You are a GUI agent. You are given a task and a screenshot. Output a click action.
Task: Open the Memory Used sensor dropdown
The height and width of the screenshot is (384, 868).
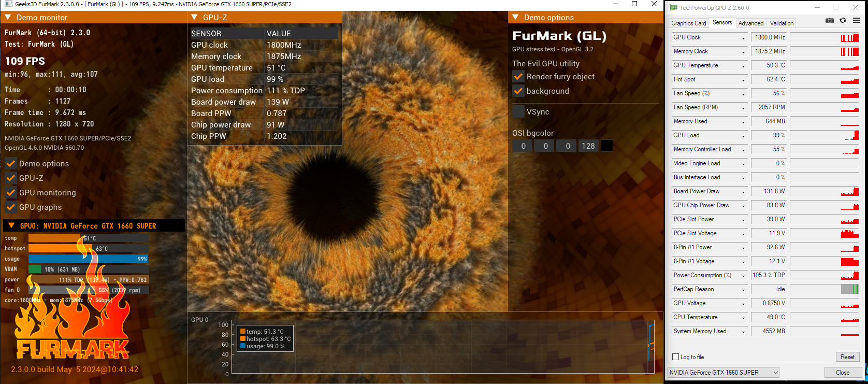(744, 122)
